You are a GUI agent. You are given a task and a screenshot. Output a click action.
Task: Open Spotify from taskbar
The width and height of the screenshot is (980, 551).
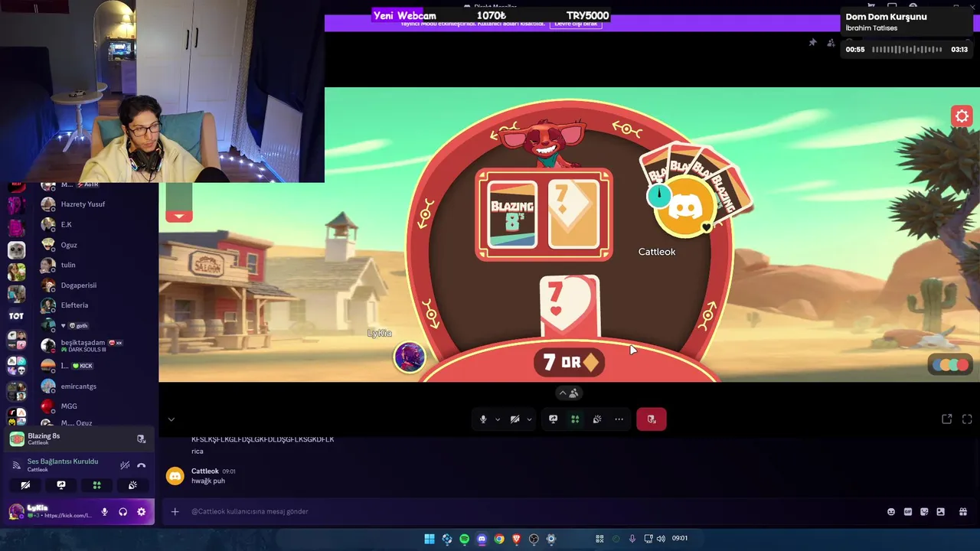click(x=464, y=539)
